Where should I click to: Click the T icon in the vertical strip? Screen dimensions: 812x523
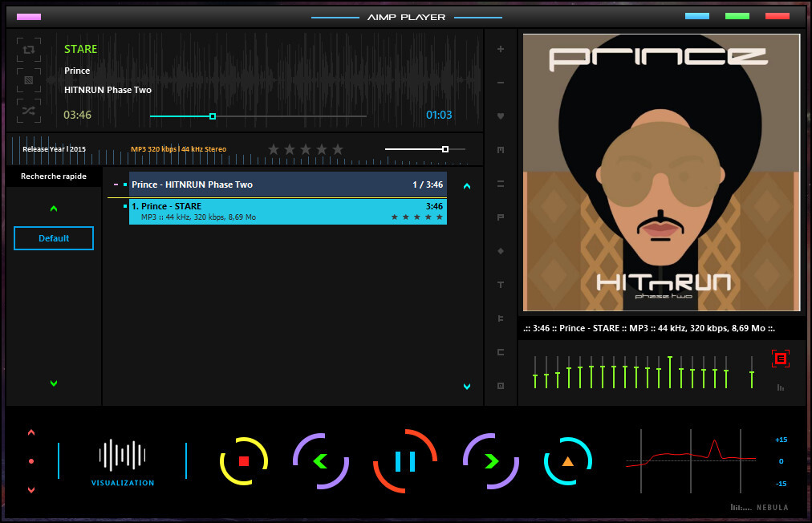pyautogui.click(x=500, y=285)
